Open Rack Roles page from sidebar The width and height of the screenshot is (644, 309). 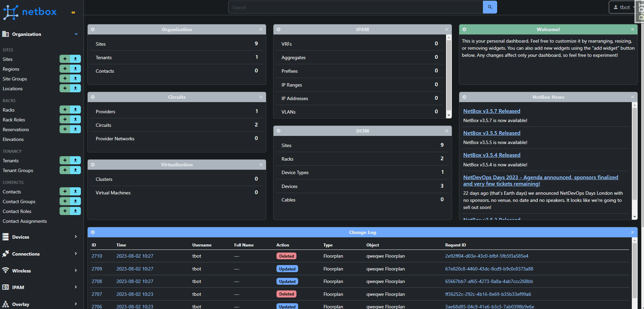(x=14, y=120)
